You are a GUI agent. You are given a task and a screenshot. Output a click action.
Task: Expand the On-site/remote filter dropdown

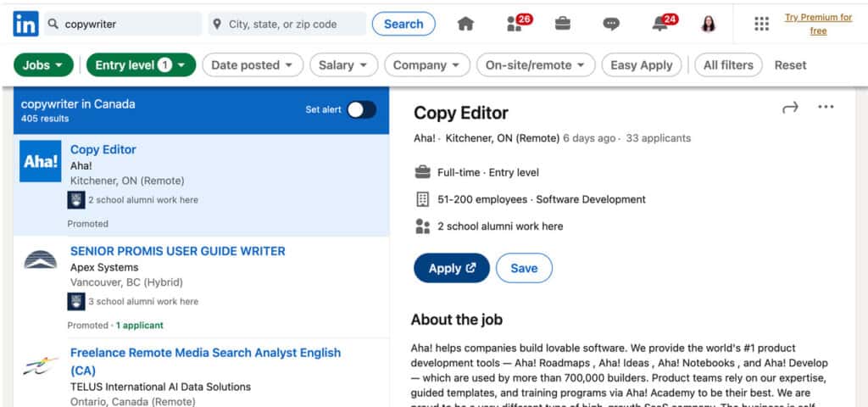click(535, 65)
